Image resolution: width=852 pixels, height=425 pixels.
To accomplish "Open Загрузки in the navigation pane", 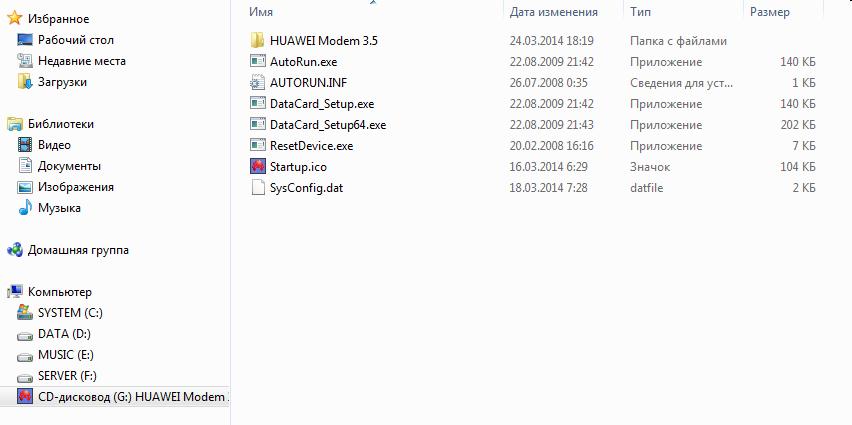I will point(62,82).
